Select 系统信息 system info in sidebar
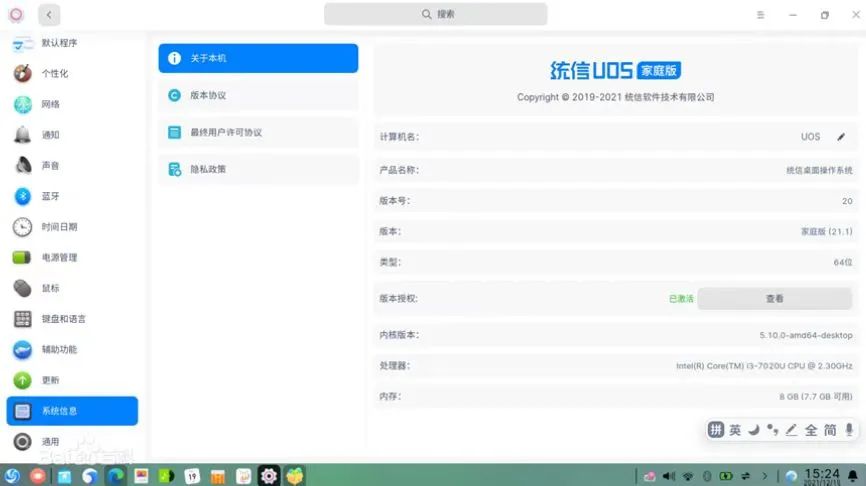This screenshot has height=486, width=866. click(72, 411)
